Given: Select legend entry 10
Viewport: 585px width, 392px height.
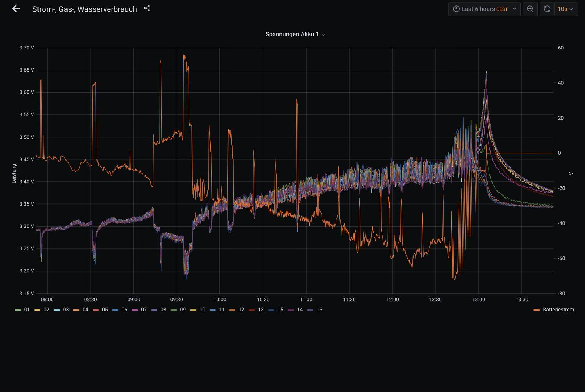Looking at the screenshot, I should tap(198, 310).
